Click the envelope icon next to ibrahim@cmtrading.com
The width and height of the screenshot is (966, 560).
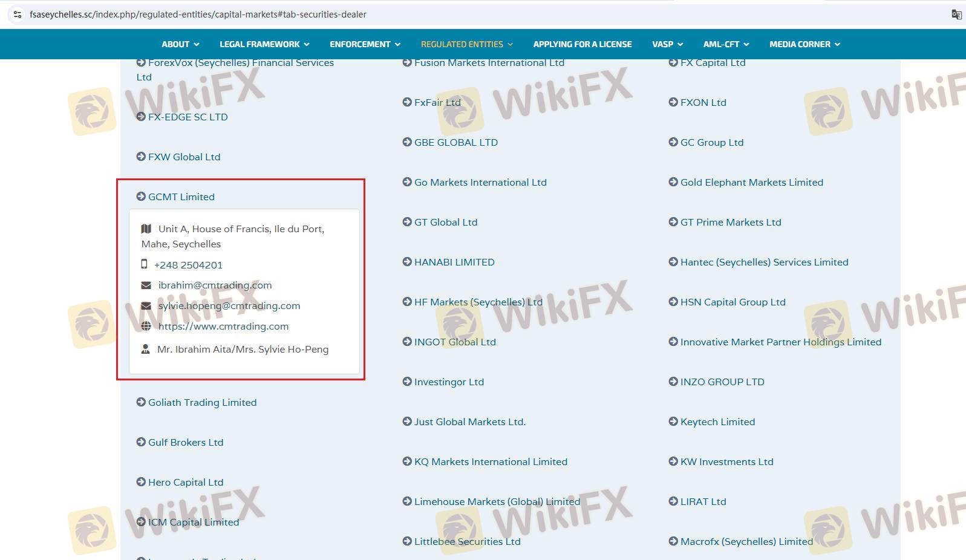click(x=146, y=285)
